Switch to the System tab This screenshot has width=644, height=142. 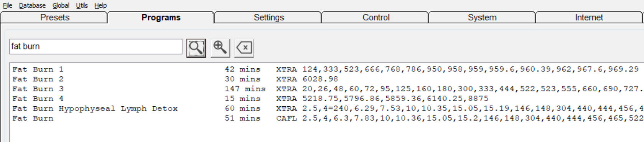482,18
